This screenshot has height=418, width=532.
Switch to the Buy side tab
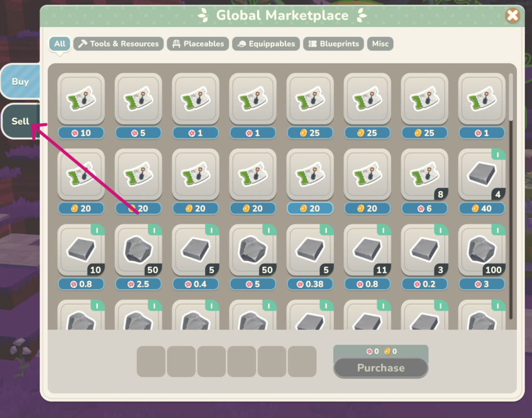pos(20,82)
